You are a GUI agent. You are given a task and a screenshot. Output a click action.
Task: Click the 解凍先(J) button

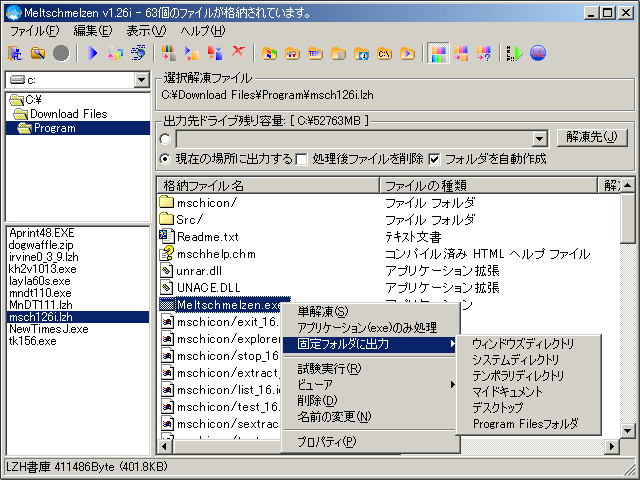point(591,137)
